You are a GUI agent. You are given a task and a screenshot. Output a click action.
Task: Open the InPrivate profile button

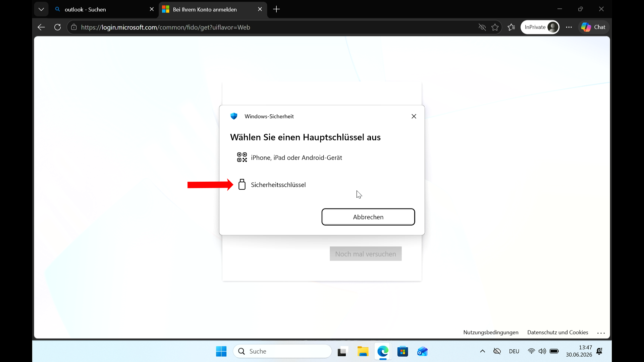(540, 27)
